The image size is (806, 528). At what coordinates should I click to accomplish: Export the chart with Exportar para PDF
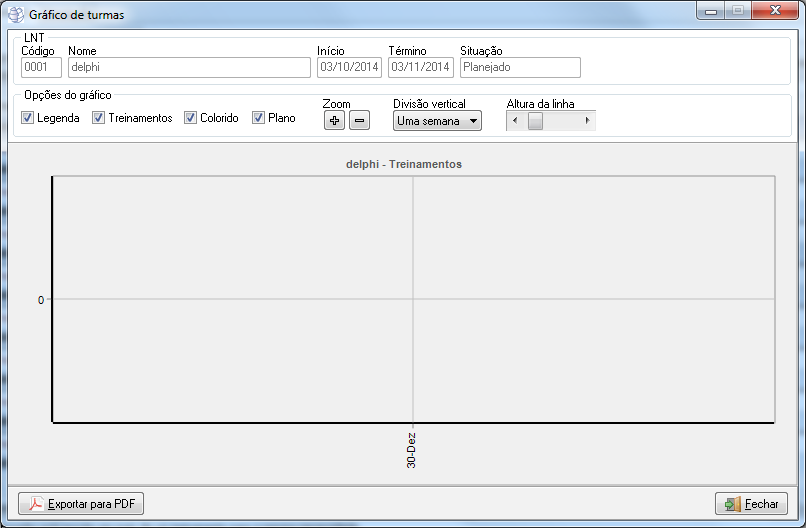pos(81,504)
